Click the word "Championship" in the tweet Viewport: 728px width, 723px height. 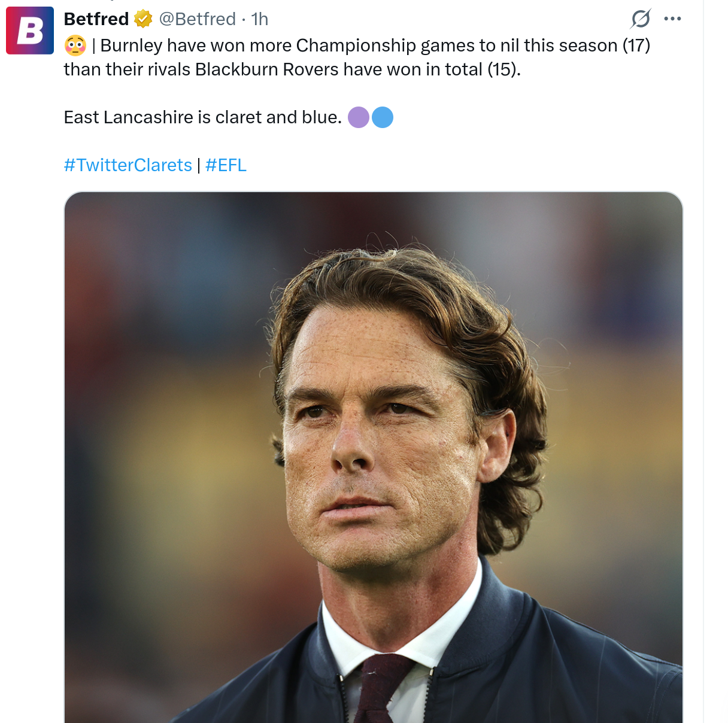point(356,45)
